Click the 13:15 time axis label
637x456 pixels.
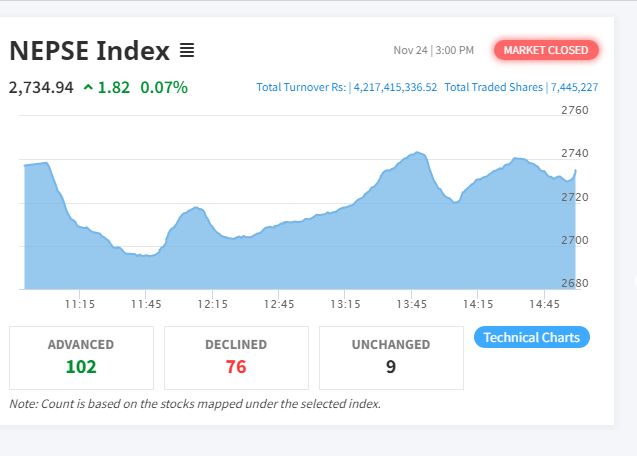pyautogui.click(x=345, y=304)
